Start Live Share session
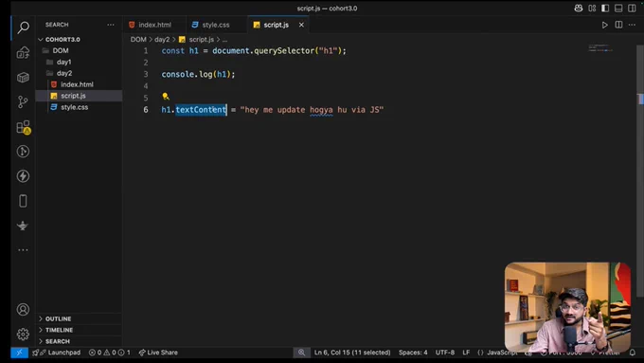The image size is (644, 363). [x=158, y=353]
